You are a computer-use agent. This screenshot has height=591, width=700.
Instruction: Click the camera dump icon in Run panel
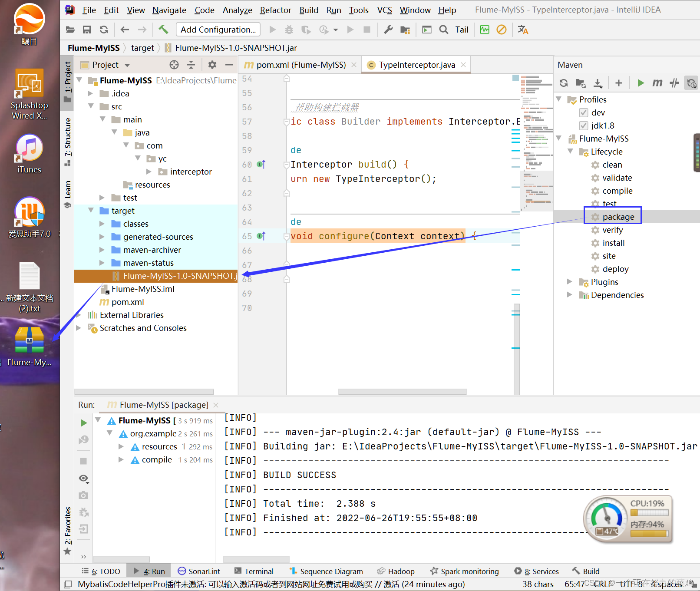coord(84,495)
